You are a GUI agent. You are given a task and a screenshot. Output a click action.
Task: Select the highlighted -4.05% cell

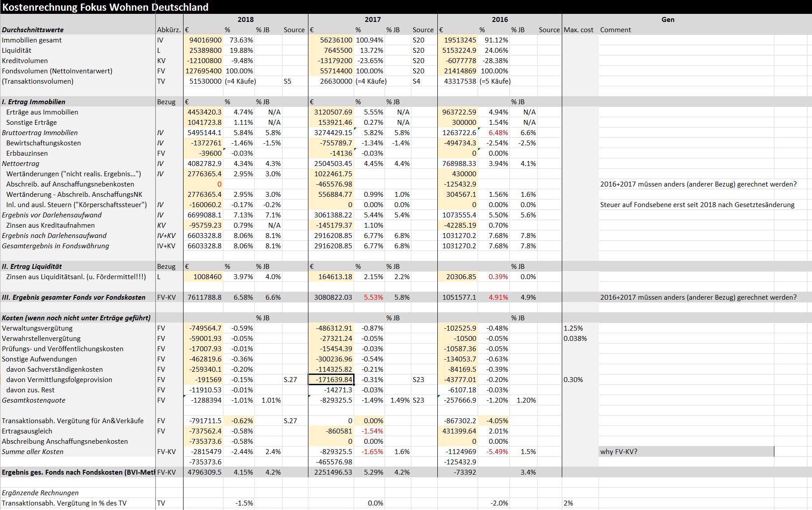[494, 421]
